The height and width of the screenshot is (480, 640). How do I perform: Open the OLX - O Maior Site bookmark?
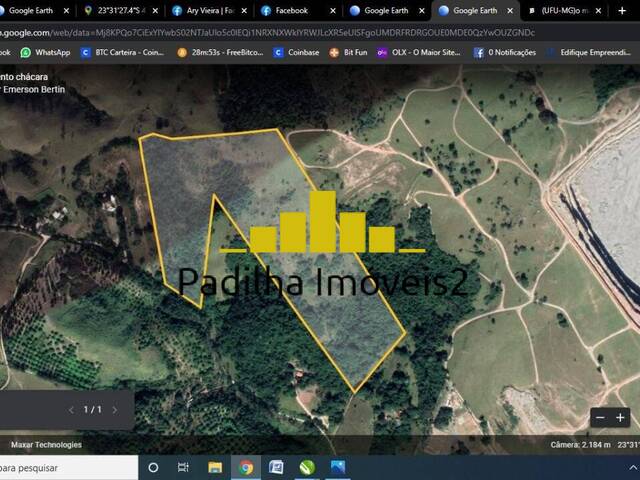click(x=419, y=52)
